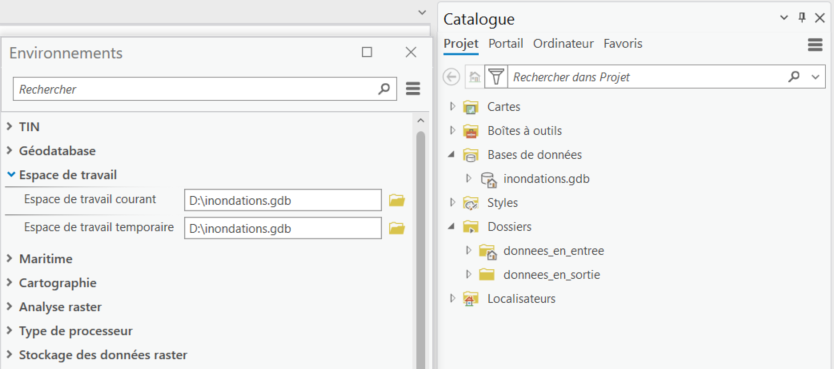Viewport: 834px width, 369px height.
Task: Click the Environnements vertical scrollbar
Action: (x=421, y=250)
